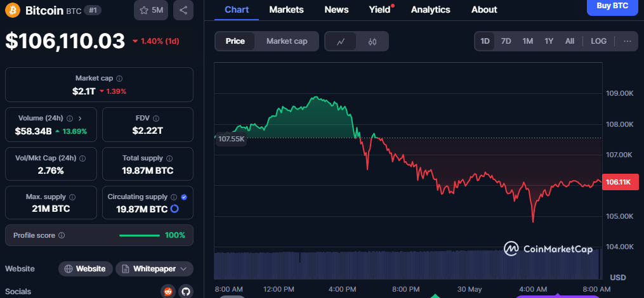Expand Volume (24h) chevron arrow
The height and width of the screenshot is (298, 644).
[x=80, y=118]
